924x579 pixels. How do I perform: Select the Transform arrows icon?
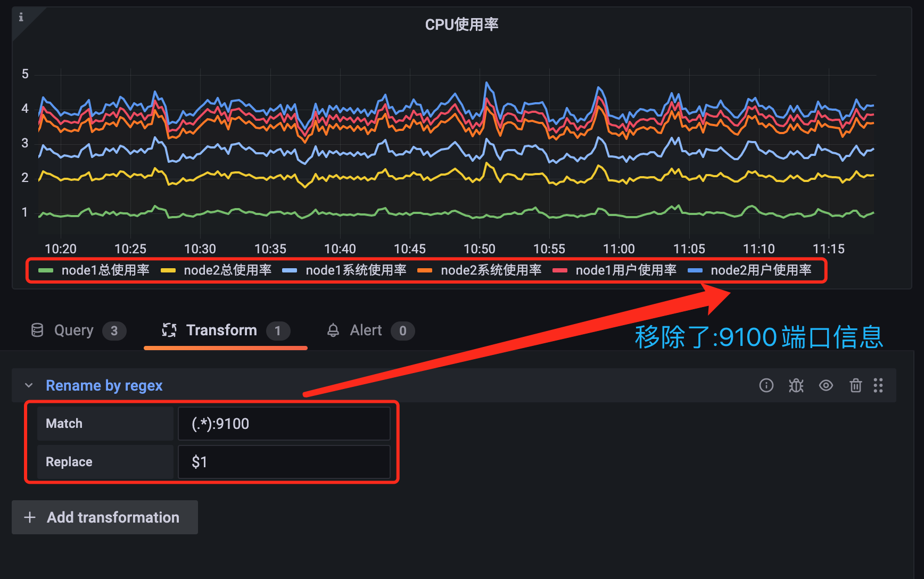169,330
